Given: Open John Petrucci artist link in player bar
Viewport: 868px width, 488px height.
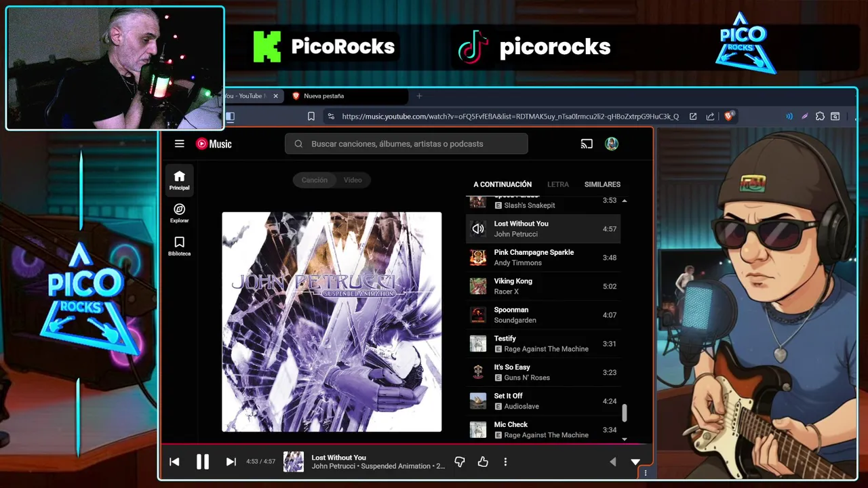Looking at the screenshot, I should (x=334, y=466).
